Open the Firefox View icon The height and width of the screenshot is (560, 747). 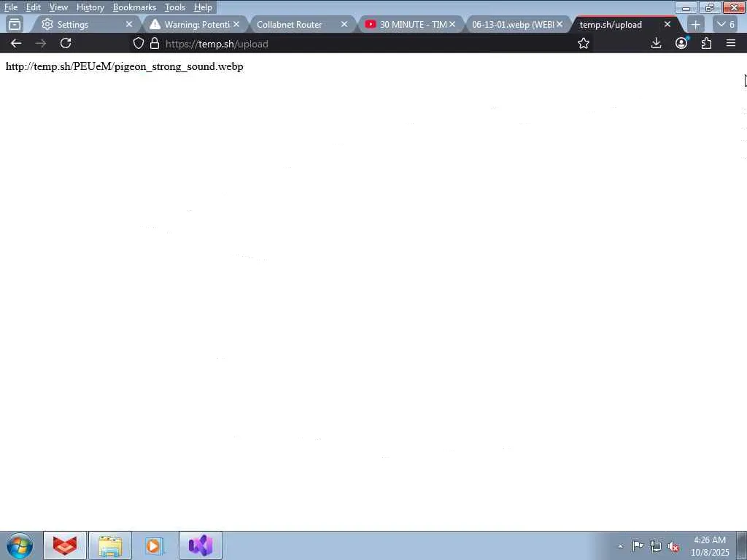[15, 24]
